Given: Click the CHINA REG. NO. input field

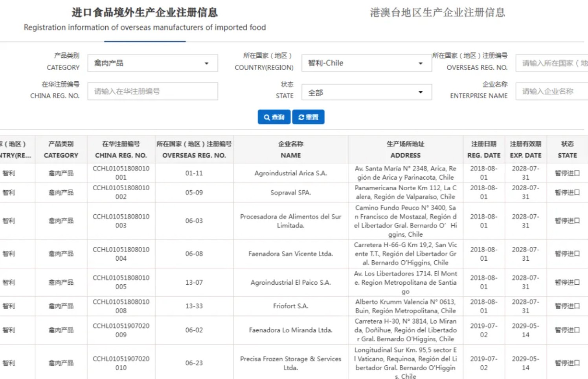Looking at the screenshot, I should coord(153,91).
